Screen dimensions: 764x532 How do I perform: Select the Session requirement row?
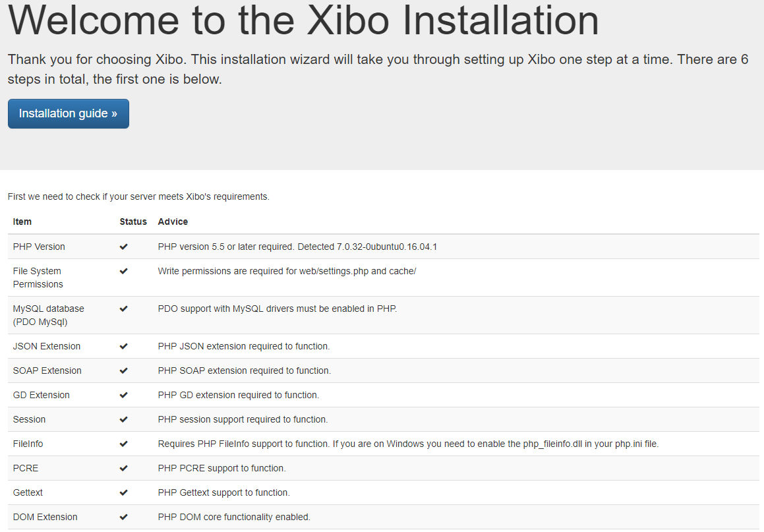click(x=330, y=419)
